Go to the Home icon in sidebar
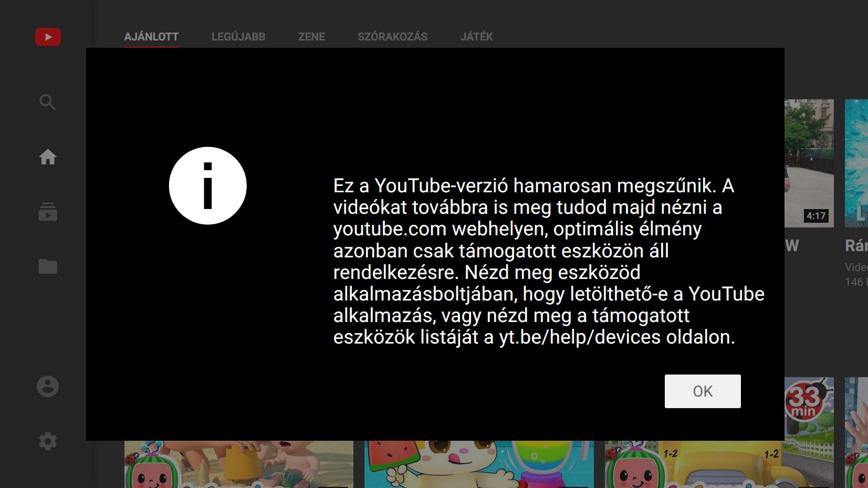868x488 pixels. pos(48,157)
